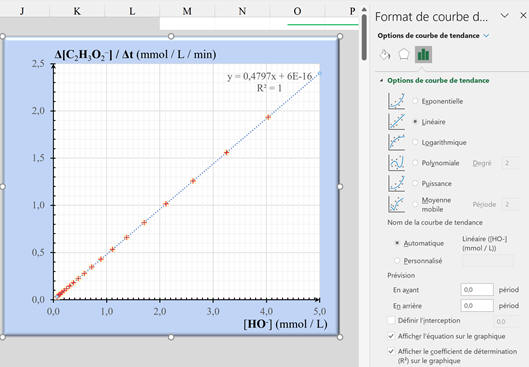Open the Options de courbe de tendance dropdown
The image size is (529, 367).
pos(486,35)
